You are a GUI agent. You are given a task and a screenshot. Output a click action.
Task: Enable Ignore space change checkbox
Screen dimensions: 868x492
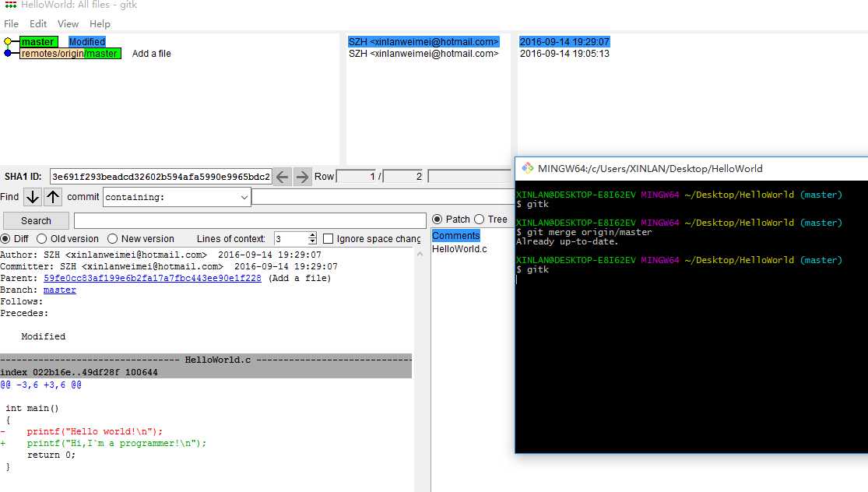click(329, 238)
